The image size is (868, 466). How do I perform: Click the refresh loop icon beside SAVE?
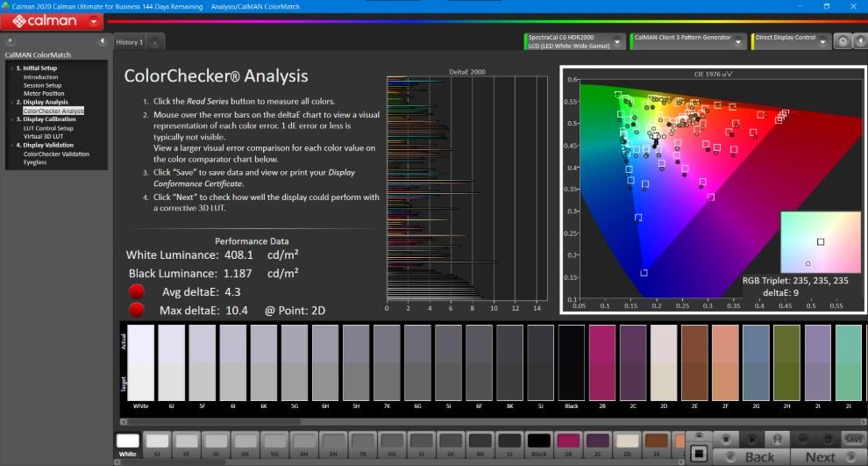pyautogui.click(x=828, y=440)
